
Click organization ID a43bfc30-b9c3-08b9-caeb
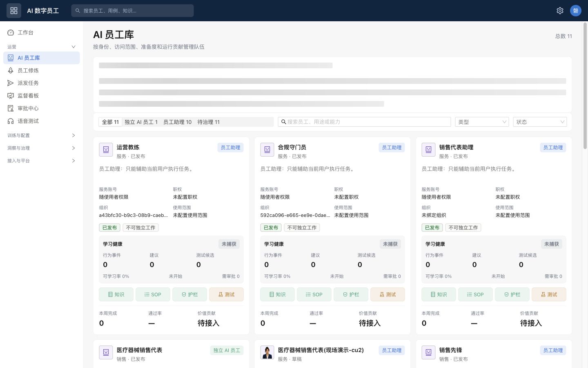click(x=134, y=215)
